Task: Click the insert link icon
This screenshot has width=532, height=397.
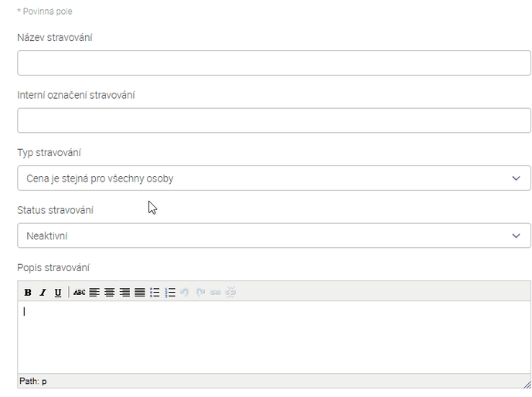Action: [215, 293]
